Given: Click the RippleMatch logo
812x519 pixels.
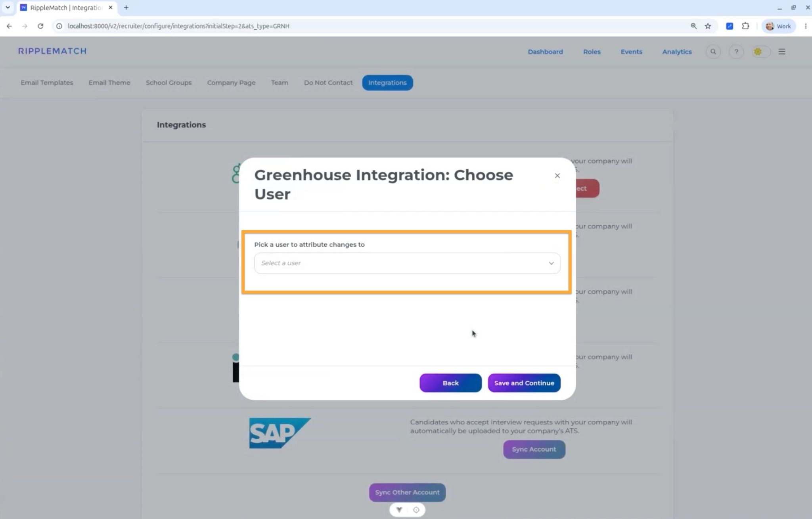Looking at the screenshot, I should click(x=52, y=51).
